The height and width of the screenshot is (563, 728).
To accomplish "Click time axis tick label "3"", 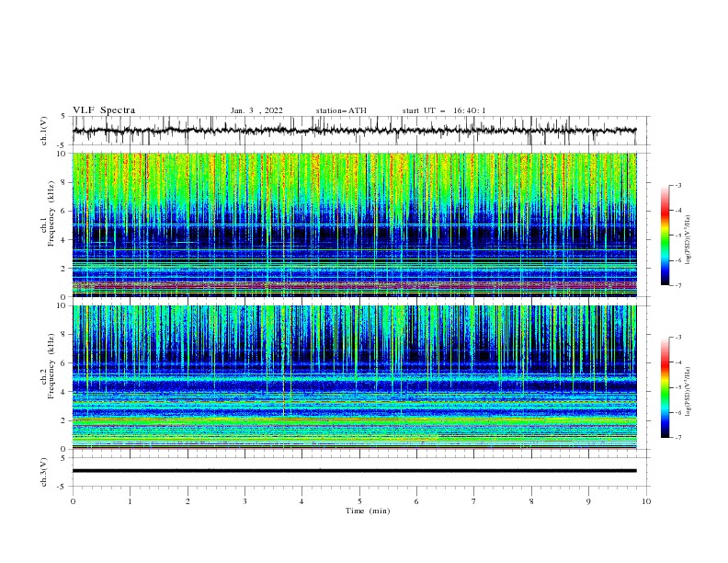I will 245,501.
